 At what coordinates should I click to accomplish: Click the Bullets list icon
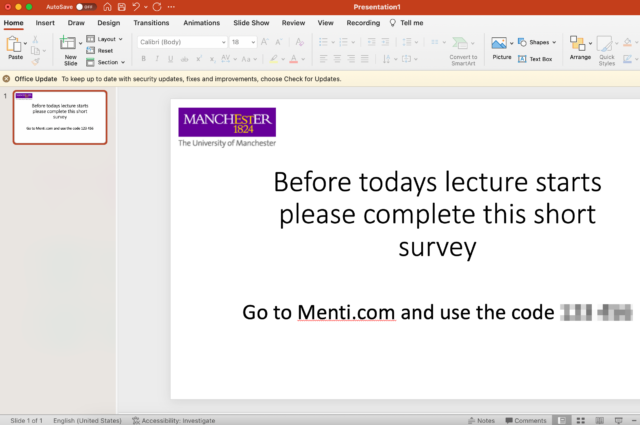(323, 42)
